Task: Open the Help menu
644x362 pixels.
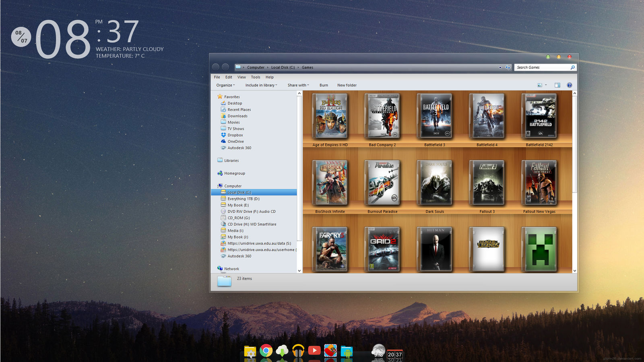Action: coord(270,77)
